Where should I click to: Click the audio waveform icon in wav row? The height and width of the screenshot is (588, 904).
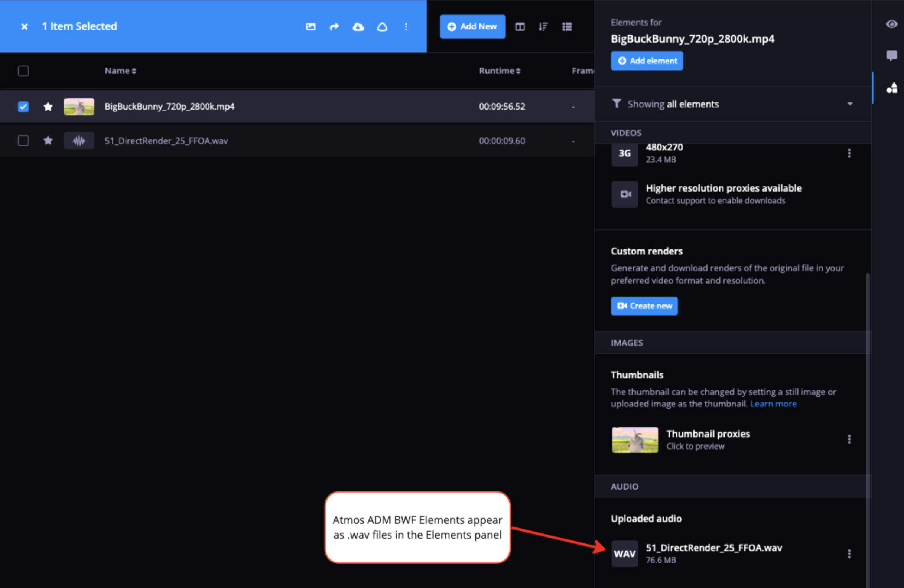[79, 141]
